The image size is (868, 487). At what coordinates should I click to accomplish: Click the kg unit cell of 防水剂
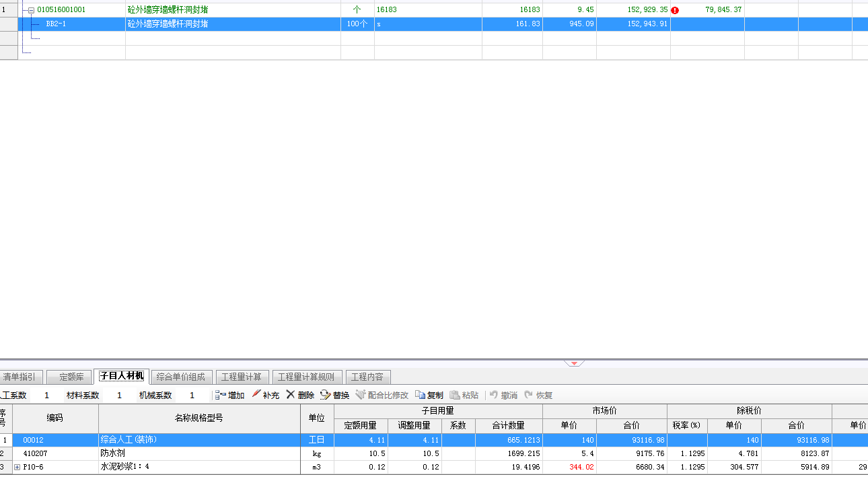[317, 453]
